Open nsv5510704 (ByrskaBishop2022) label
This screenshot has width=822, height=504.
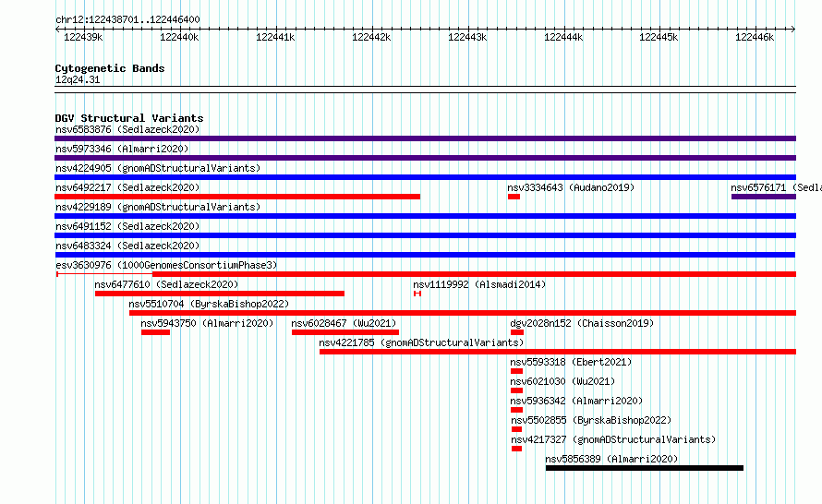(209, 304)
